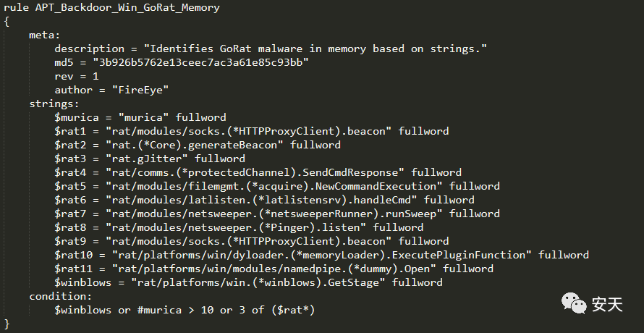Screen dimensions: 644x333
Task: Click the description string about GoRat malware
Action: (x=315, y=49)
